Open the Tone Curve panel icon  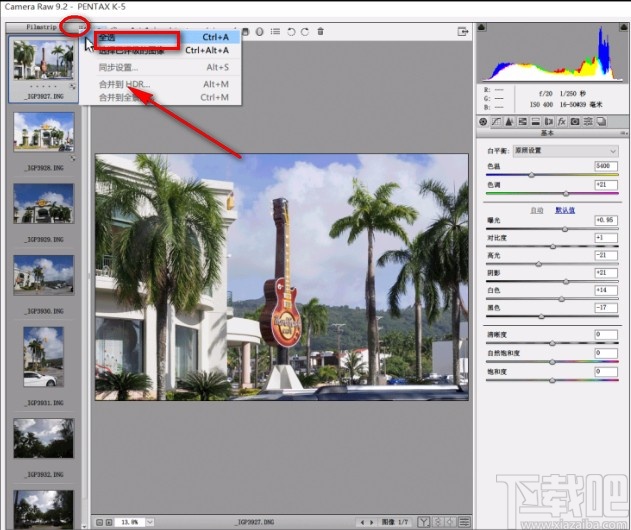[x=496, y=122]
